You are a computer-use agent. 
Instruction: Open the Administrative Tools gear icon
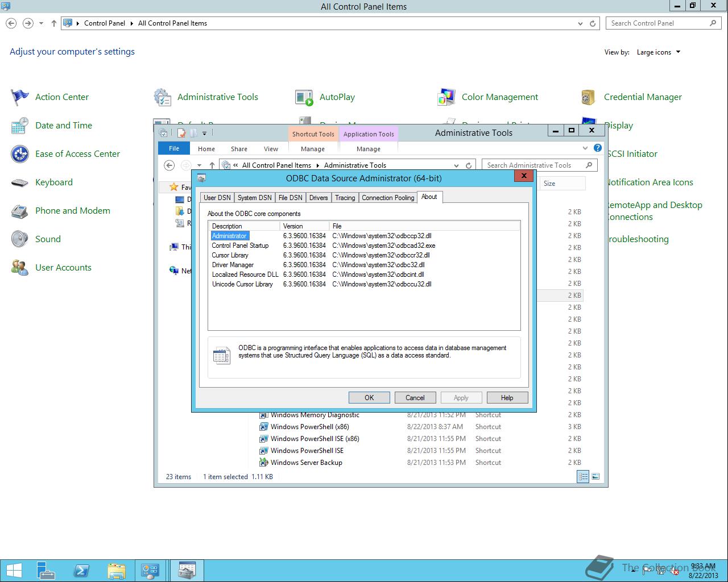[x=162, y=97]
